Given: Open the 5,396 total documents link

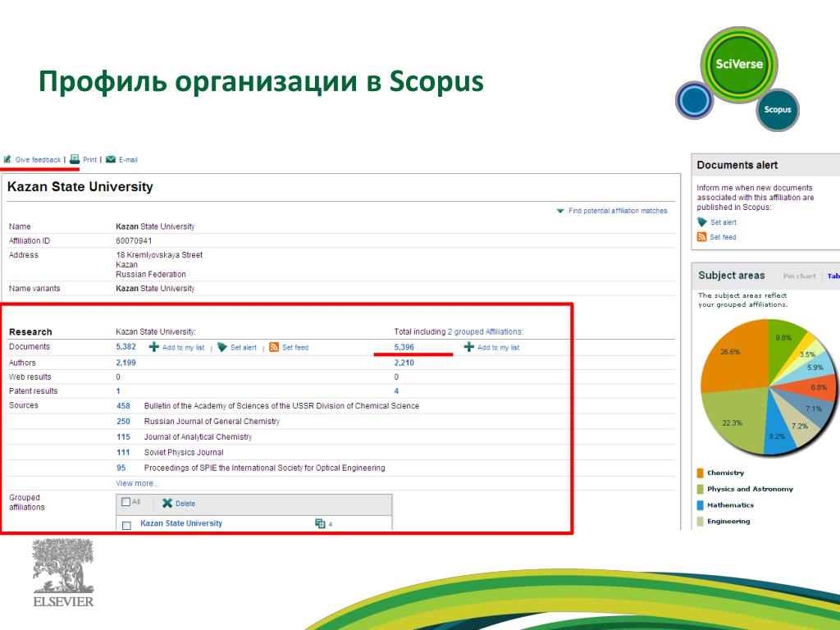Looking at the screenshot, I should click(x=404, y=347).
